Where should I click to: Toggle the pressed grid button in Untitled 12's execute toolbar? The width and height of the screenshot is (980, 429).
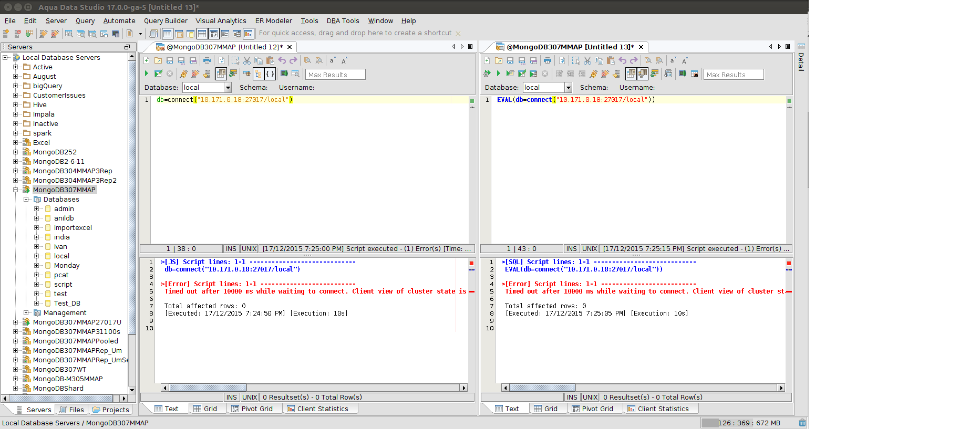tap(221, 74)
